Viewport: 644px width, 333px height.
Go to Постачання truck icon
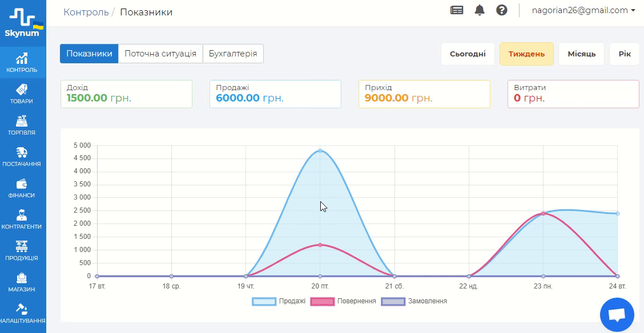(22, 153)
